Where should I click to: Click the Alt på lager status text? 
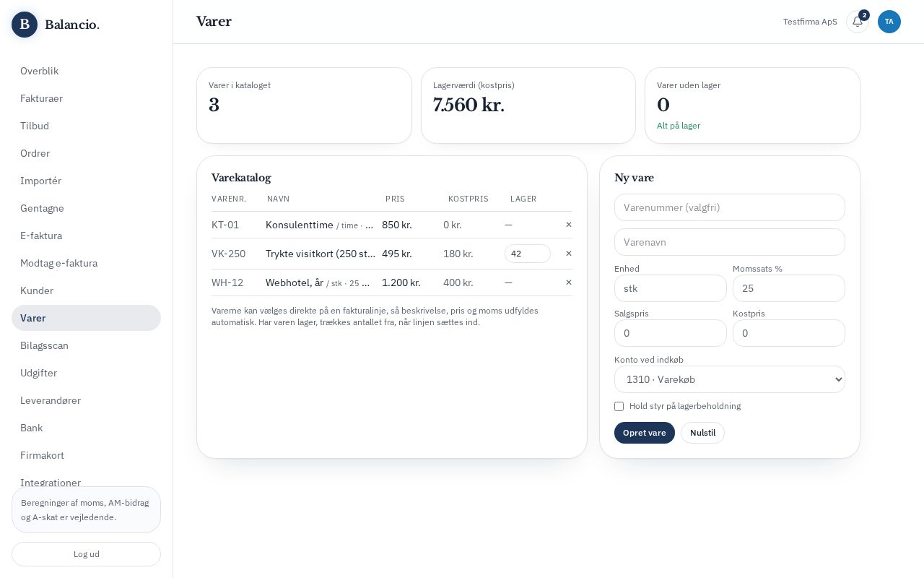coord(679,126)
